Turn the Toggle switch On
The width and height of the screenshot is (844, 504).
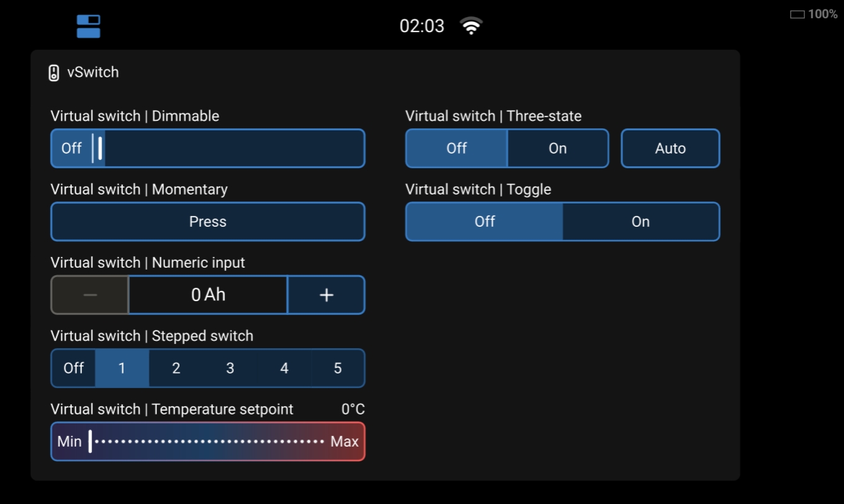pyautogui.click(x=640, y=222)
